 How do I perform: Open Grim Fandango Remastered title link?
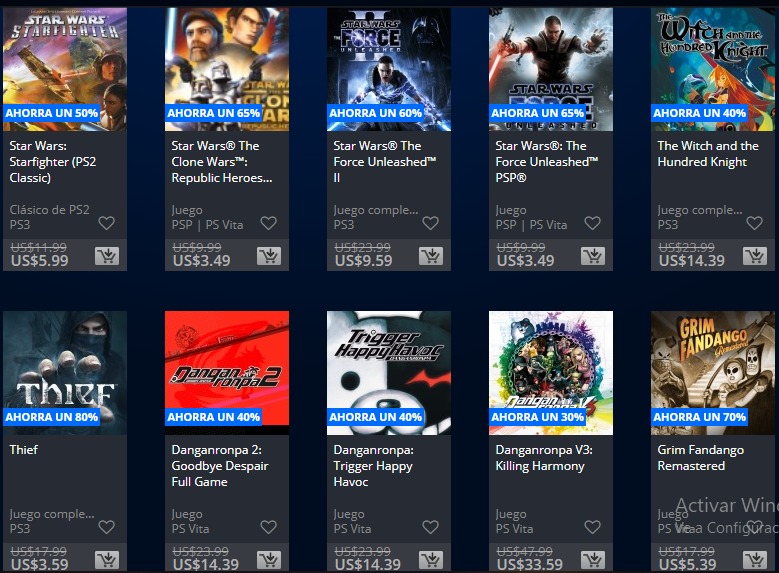pyautogui.click(x=701, y=458)
